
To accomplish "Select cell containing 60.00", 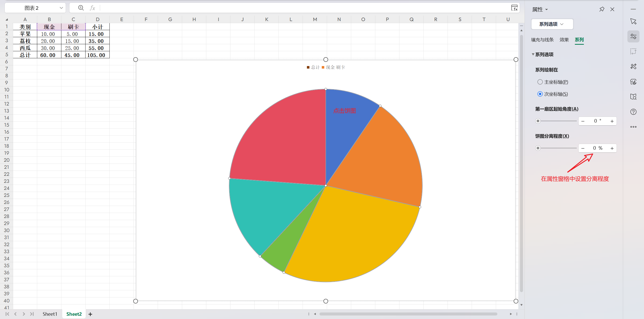I will (x=49, y=55).
